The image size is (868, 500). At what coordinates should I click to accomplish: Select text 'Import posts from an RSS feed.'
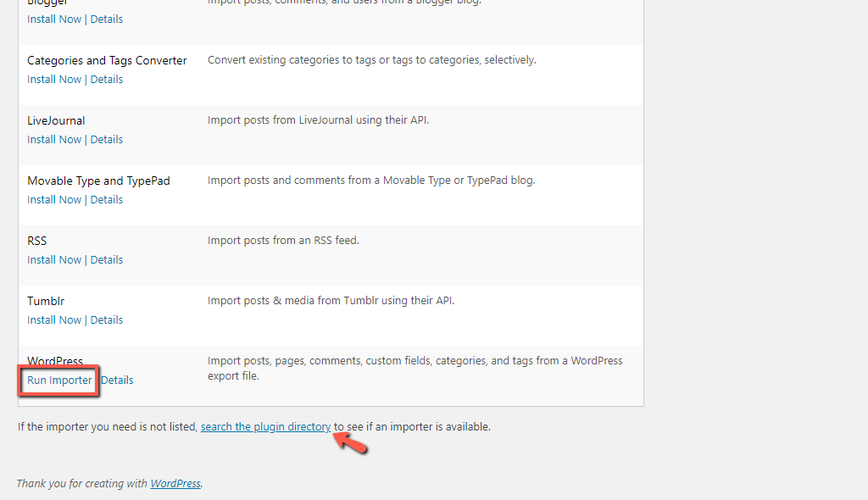coord(283,241)
